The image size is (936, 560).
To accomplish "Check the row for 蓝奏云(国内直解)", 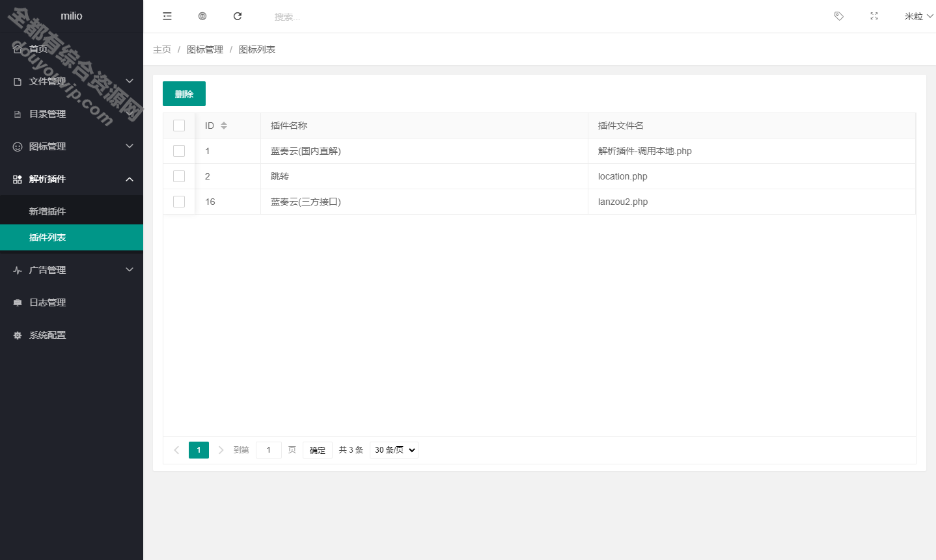I will [x=179, y=151].
